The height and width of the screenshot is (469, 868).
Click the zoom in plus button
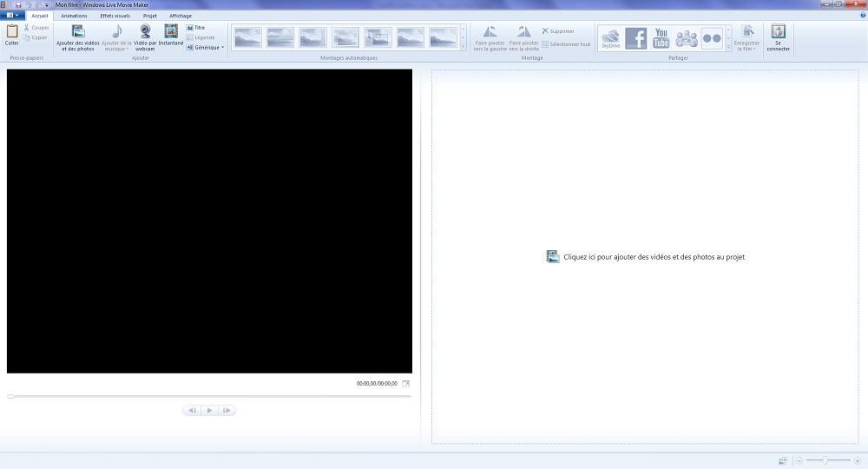click(857, 460)
